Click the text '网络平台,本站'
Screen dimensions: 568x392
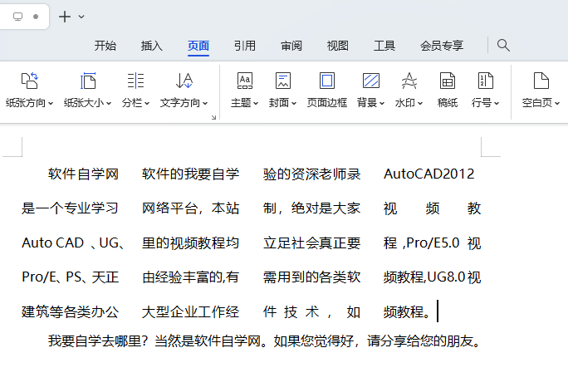point(190,208)
